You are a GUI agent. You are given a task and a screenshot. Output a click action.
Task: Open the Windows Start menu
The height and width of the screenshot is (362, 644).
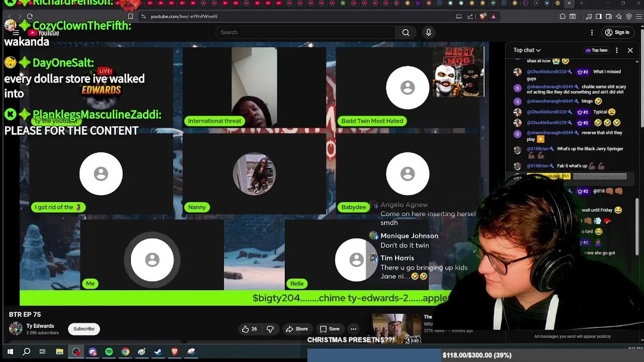[10, 352]
